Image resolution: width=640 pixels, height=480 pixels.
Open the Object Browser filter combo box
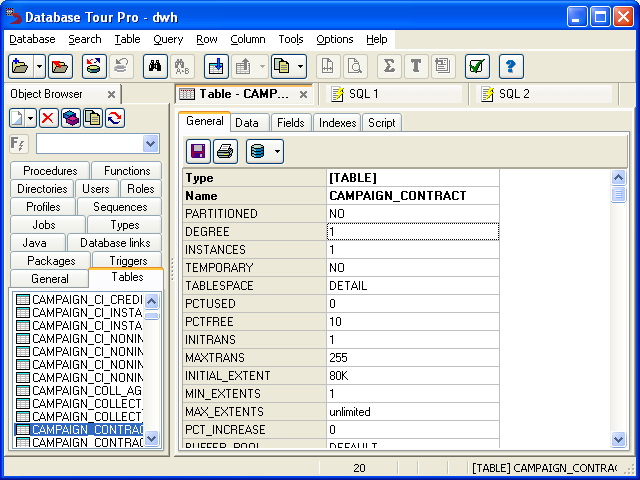[151, 144]
